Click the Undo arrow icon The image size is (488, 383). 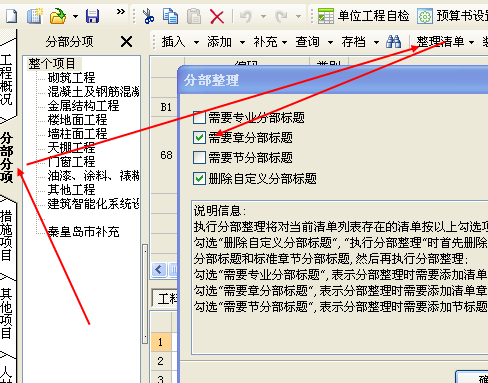point(246,16)
